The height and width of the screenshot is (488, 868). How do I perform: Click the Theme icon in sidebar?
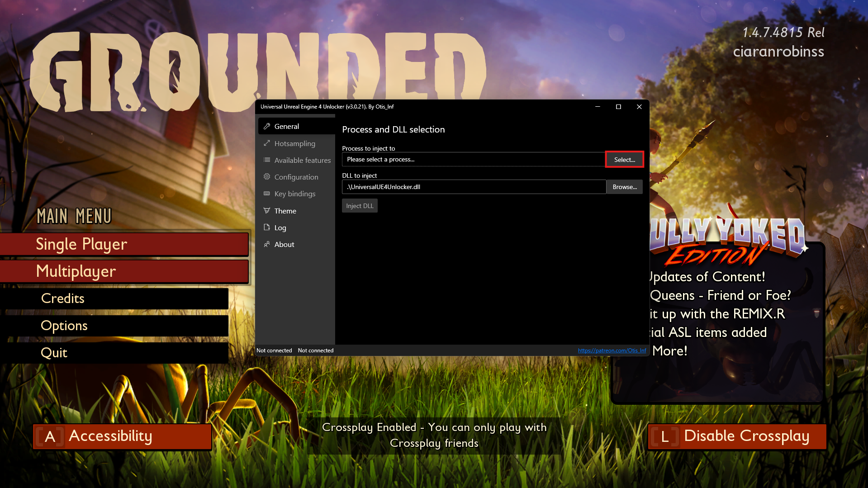tap(267, 210)
